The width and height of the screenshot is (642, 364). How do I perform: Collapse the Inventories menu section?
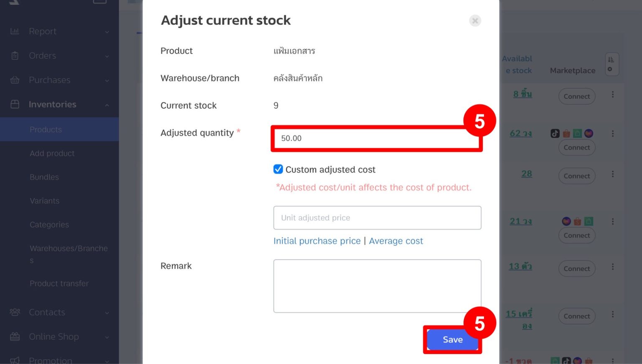pos(107,104)
